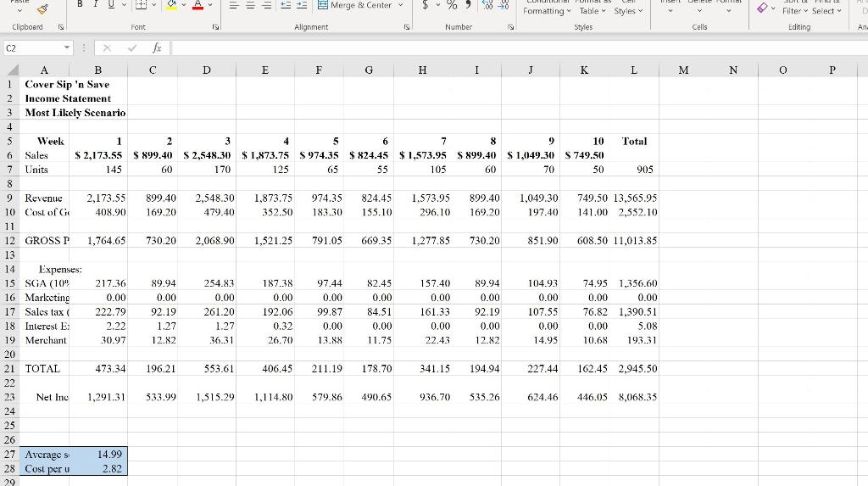Click Decrease Decimal icon

click(504, 5)
